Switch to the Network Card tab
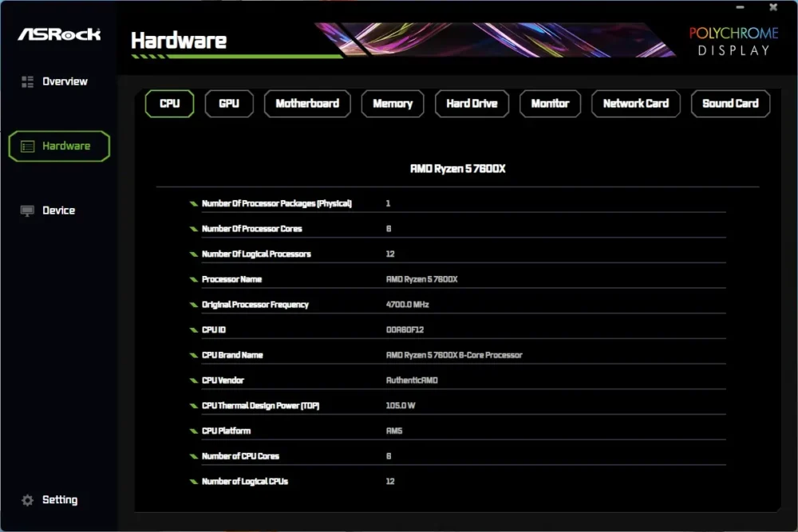The height and width of the screenshot is (532, 798). [x=636, y=104]
